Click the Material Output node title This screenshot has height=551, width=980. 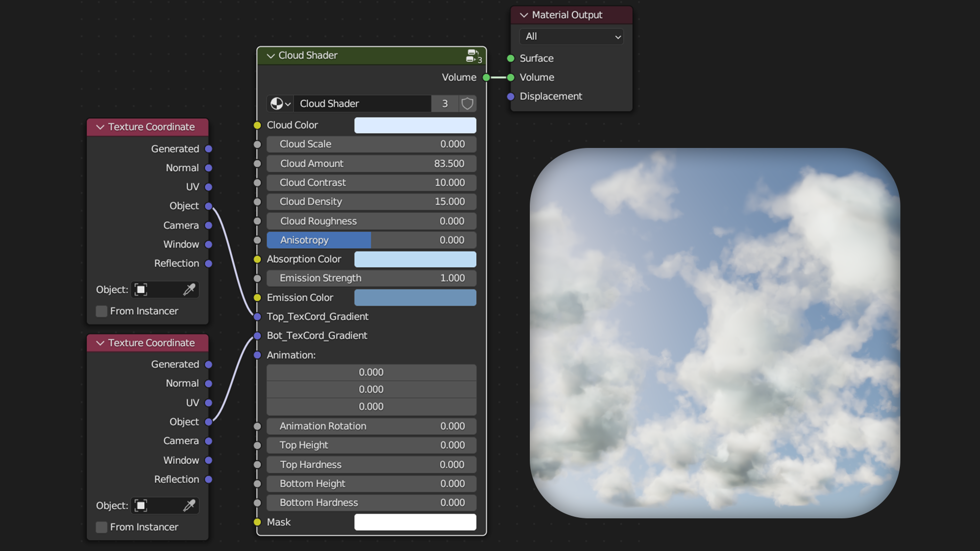click(567, 15)
